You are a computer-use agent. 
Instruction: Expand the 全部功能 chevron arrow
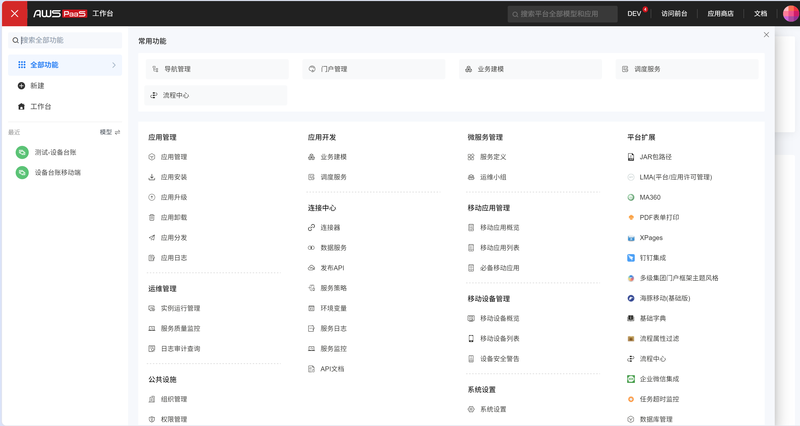114,65
